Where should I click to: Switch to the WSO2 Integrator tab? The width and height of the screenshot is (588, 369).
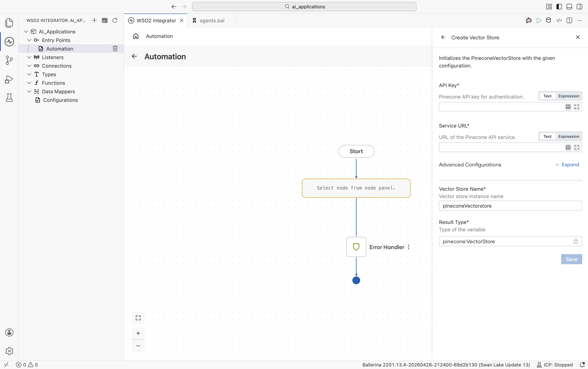156,20
